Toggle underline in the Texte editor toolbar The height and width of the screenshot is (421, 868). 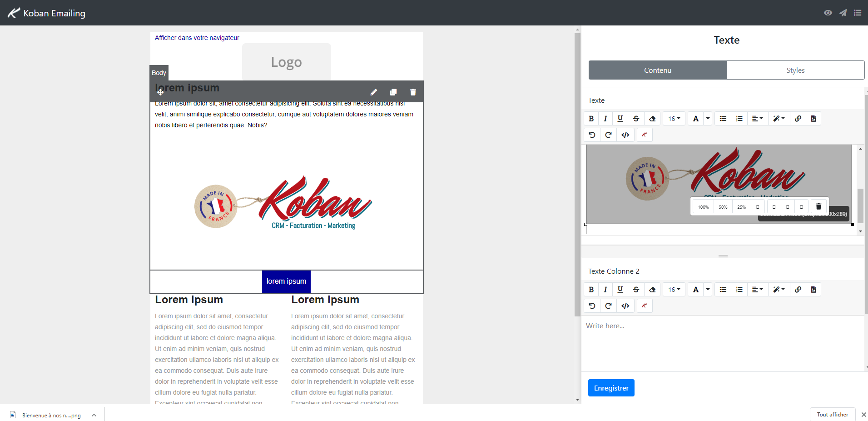[620, 119]
